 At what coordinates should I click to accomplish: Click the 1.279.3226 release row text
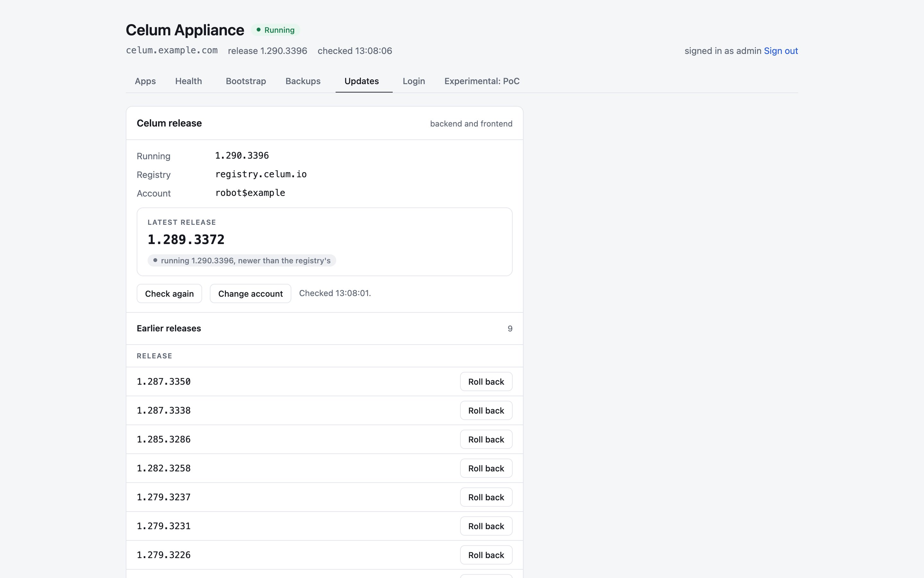click(x=163, y=555)
